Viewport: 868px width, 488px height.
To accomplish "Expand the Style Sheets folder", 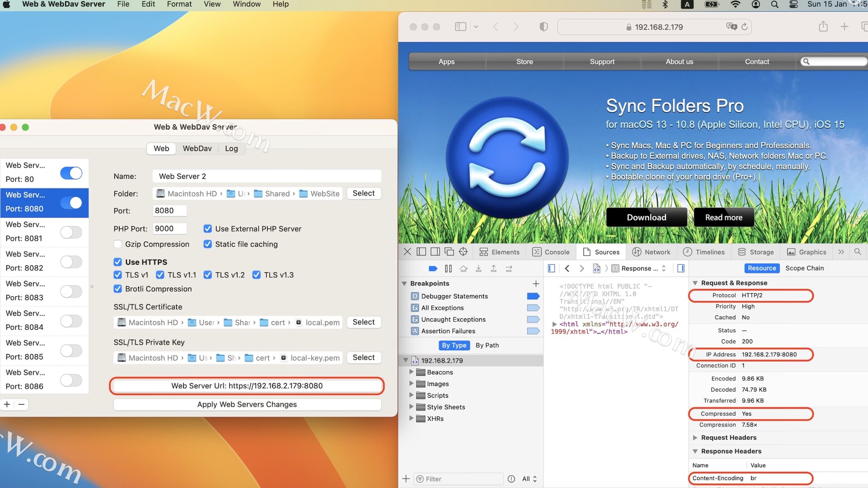I will [x=411, y=407].
